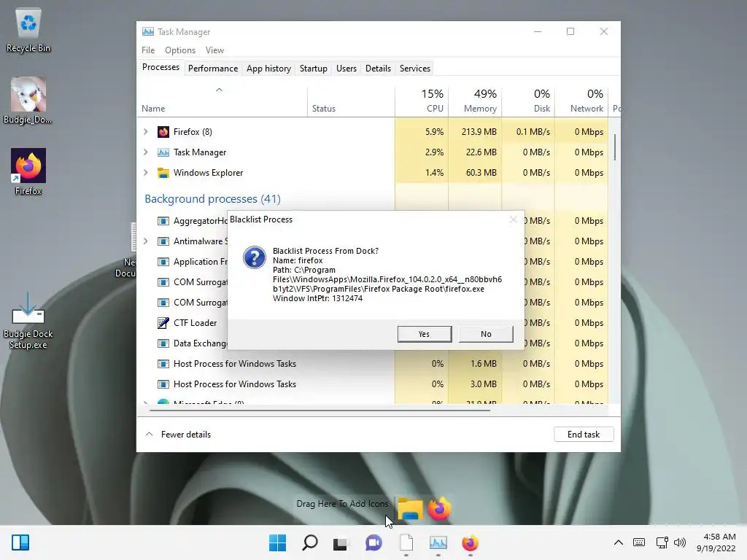Expand the Antimalware Service process row
Screen dimensions: 747x560
pyautogui.click(x=146, y=241)
